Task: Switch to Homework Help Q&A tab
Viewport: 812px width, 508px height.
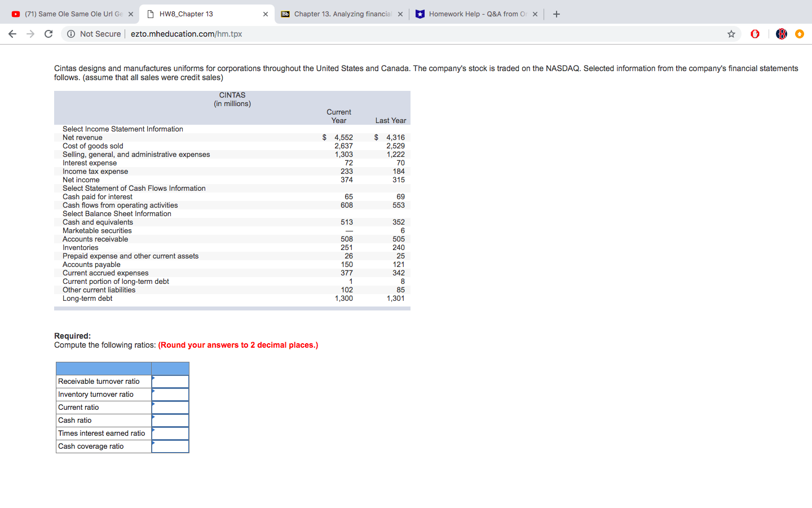Action: (x=476, y=14)
